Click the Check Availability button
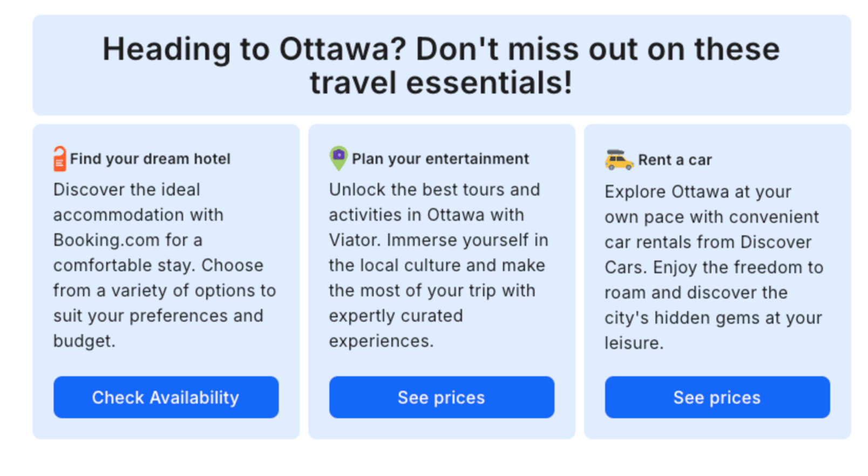 tap(166, 397)
